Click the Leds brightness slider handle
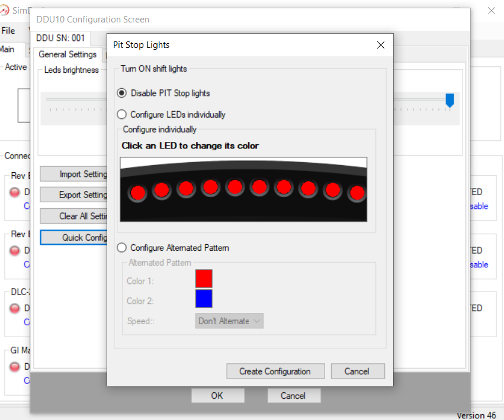 [450, 101]
